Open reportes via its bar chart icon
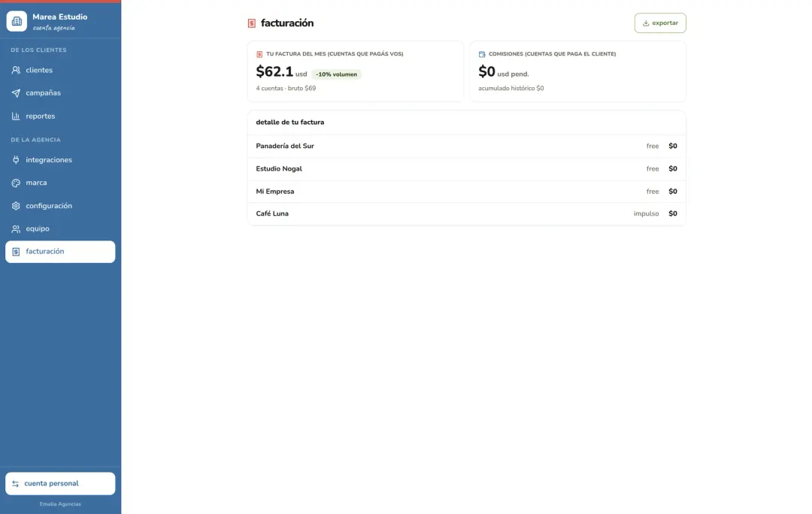 [16, 116]
